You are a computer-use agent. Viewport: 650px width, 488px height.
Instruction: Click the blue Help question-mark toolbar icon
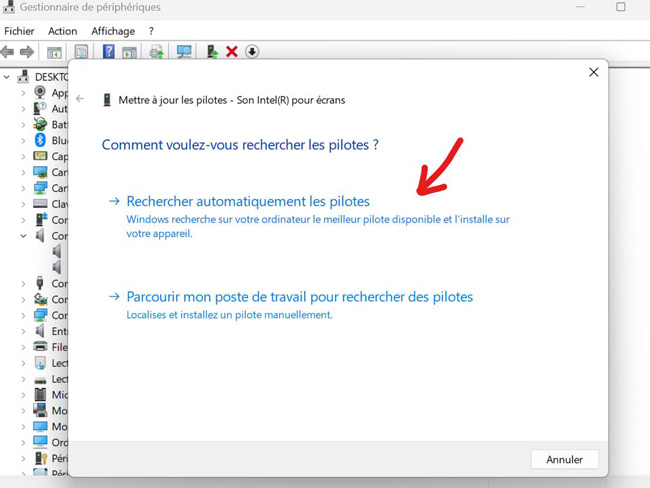click(109, 52)
